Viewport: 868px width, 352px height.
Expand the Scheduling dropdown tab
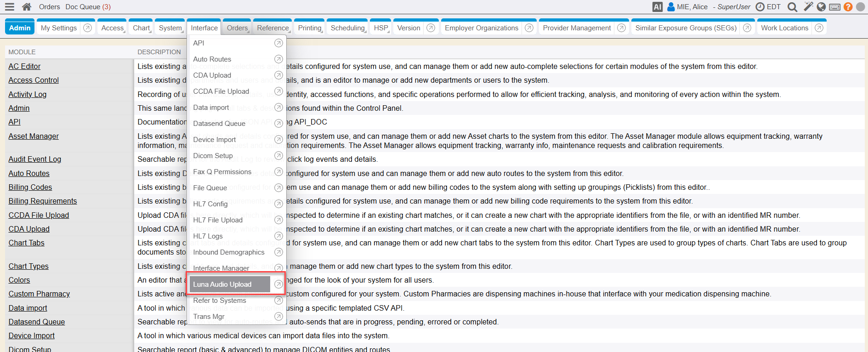(347, 28)
